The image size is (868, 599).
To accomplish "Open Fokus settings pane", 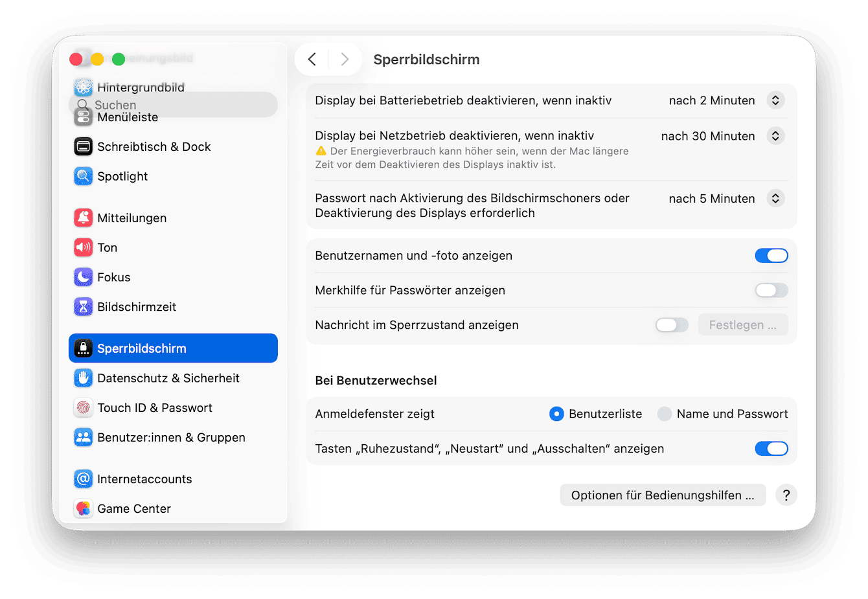I will 173,277.
